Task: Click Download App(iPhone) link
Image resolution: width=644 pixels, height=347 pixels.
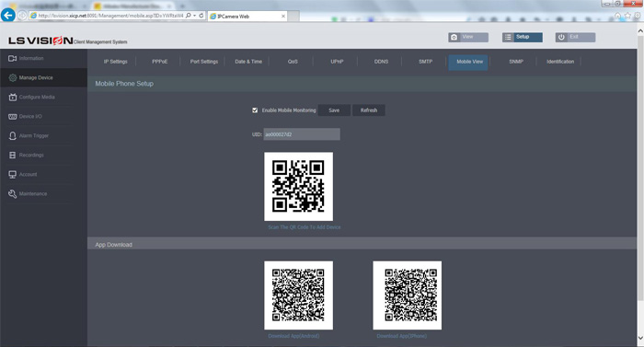Action: tap(402, 336)
